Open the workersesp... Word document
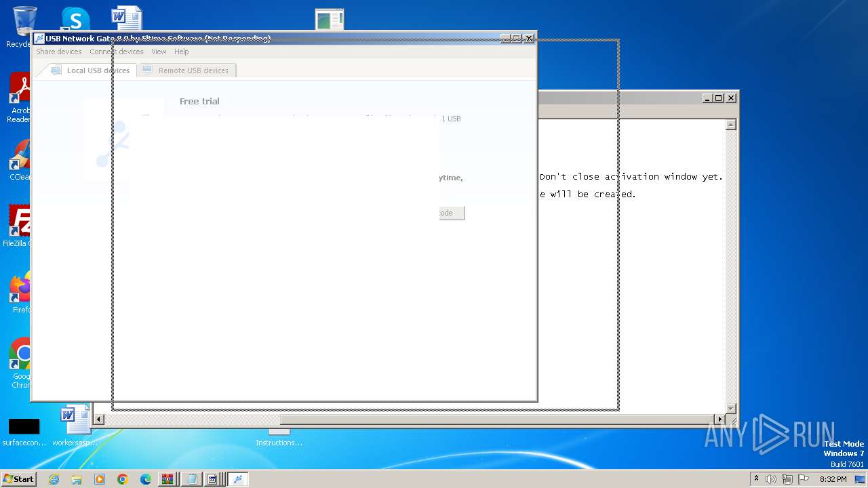 [75, 426]
